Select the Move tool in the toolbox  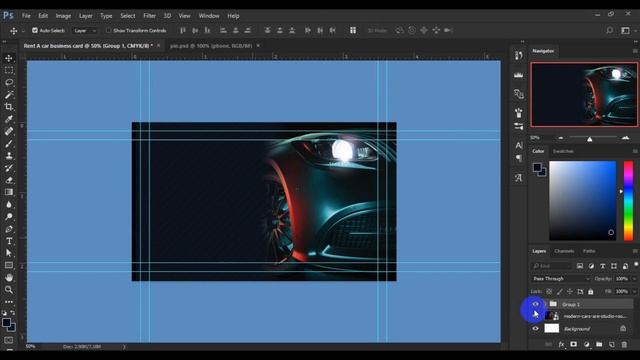9,58
